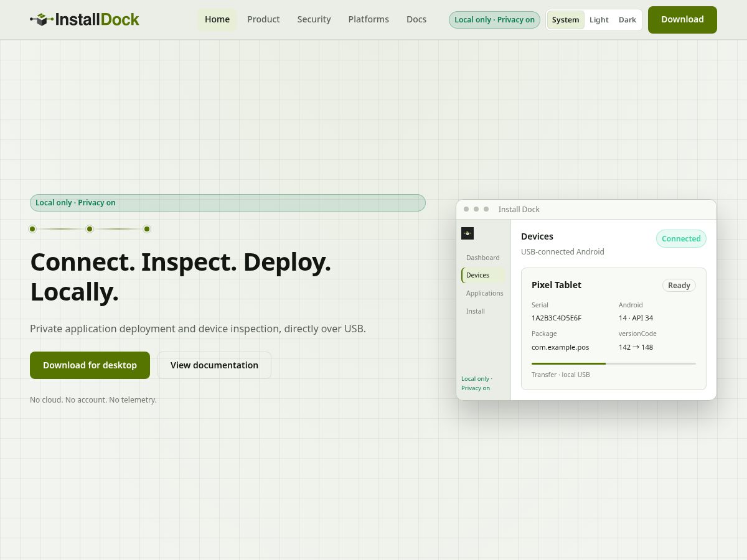Click Download for desktop
Image resolution: width=747 pixels, height=560 pixels.
(90, 365)
